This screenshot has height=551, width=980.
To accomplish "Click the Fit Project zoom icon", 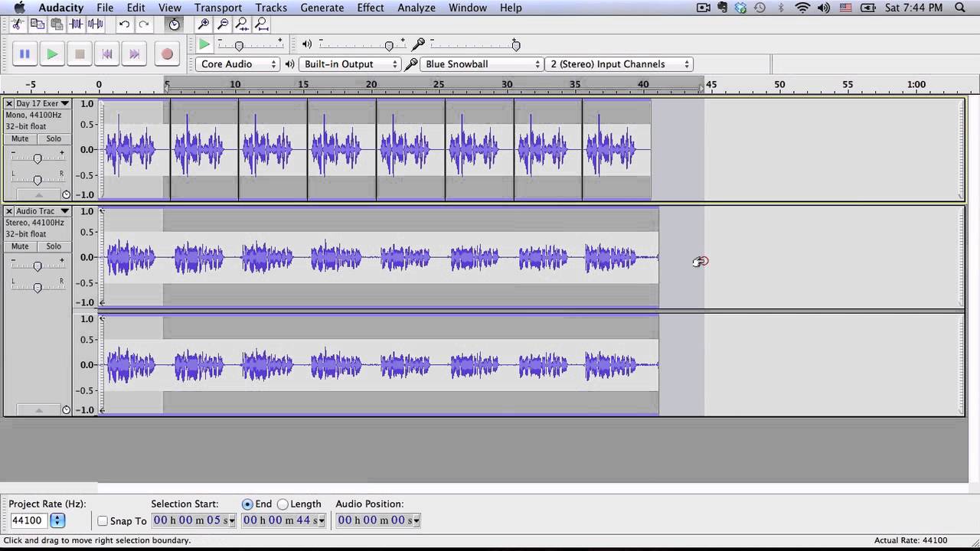I will pos(262,24).
